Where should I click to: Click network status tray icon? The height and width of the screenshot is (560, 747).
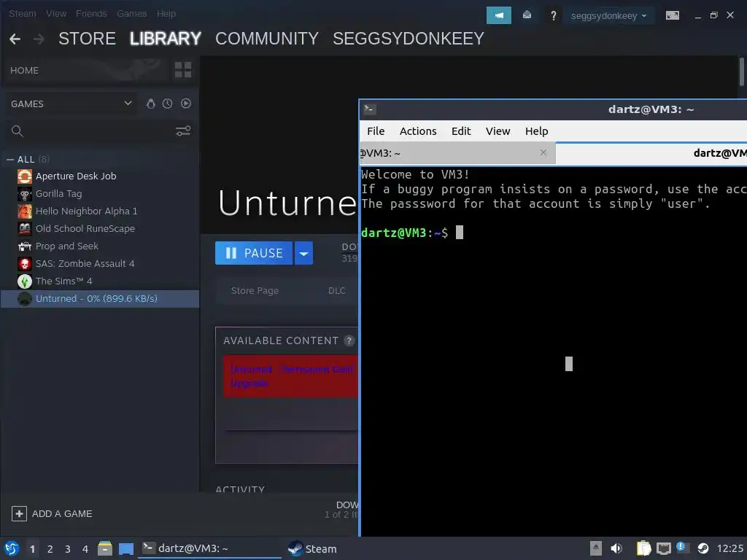pyautogui.click(x=664, y=548)
